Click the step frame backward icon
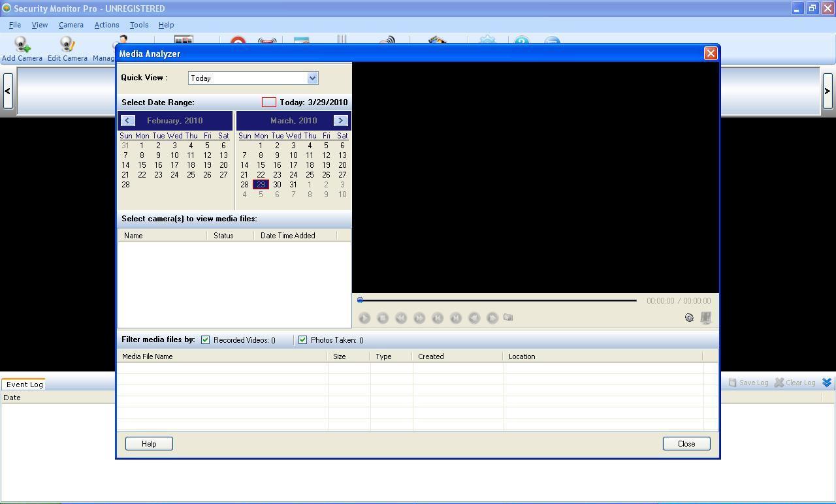 click(x=474, y=318)
